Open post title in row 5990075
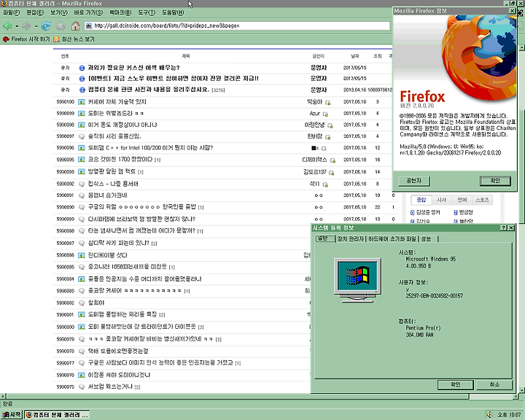 pyautogui.click(x=110, y=386)
